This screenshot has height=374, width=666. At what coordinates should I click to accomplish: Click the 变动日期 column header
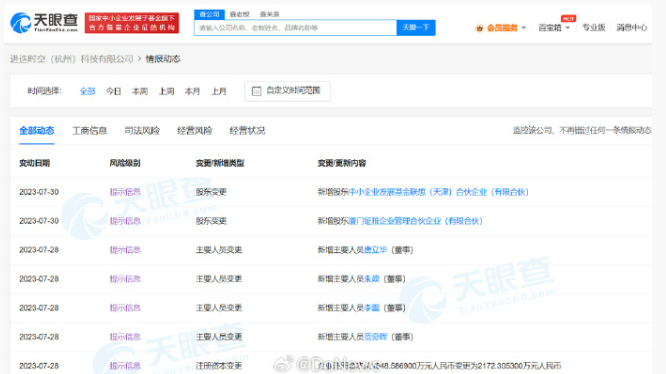[35, 163]
